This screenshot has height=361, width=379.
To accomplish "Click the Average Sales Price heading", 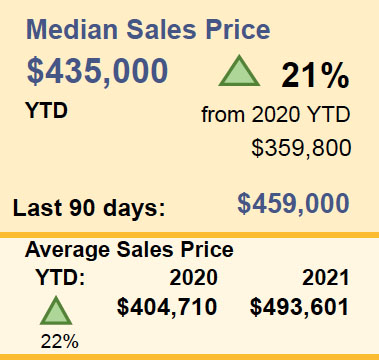I will pyautogui.click(x=129, y=250).
